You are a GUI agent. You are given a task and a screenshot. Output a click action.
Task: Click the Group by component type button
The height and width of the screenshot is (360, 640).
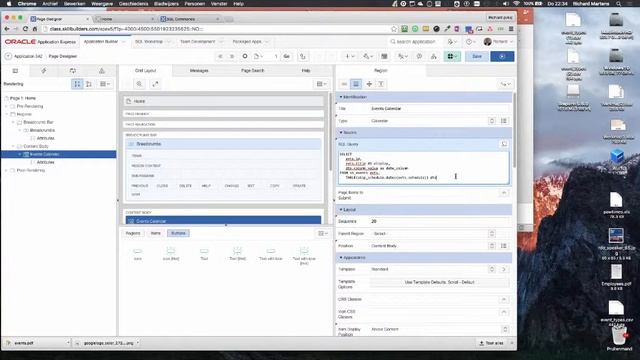(x=77, y=84)
